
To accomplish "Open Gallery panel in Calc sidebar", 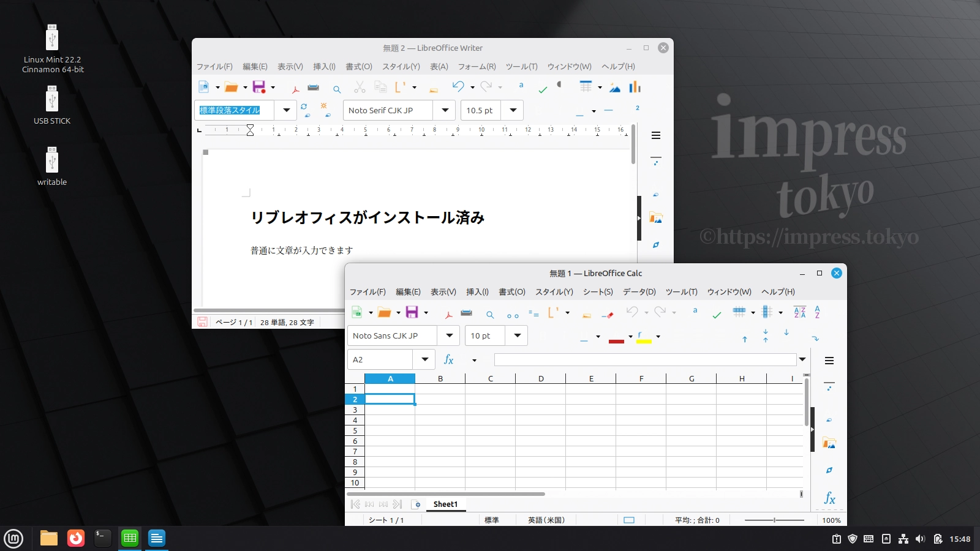I will (x=829, y=443).
